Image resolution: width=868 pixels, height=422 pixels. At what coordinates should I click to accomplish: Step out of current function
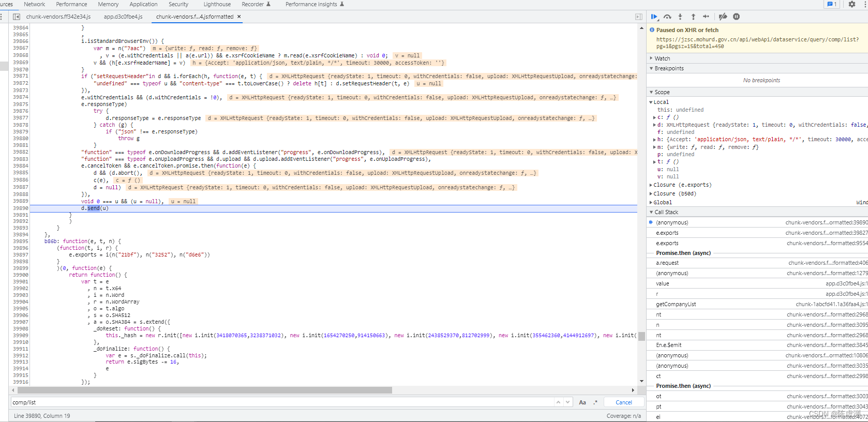(x=693, y=17)
